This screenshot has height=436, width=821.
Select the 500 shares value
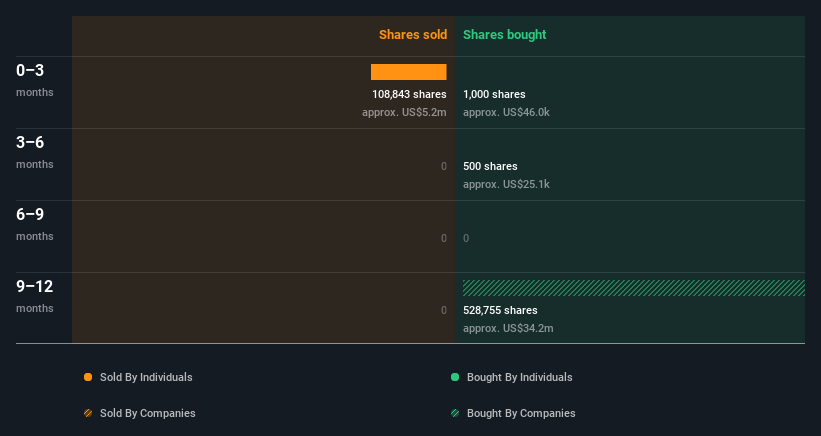click(490, 166)
